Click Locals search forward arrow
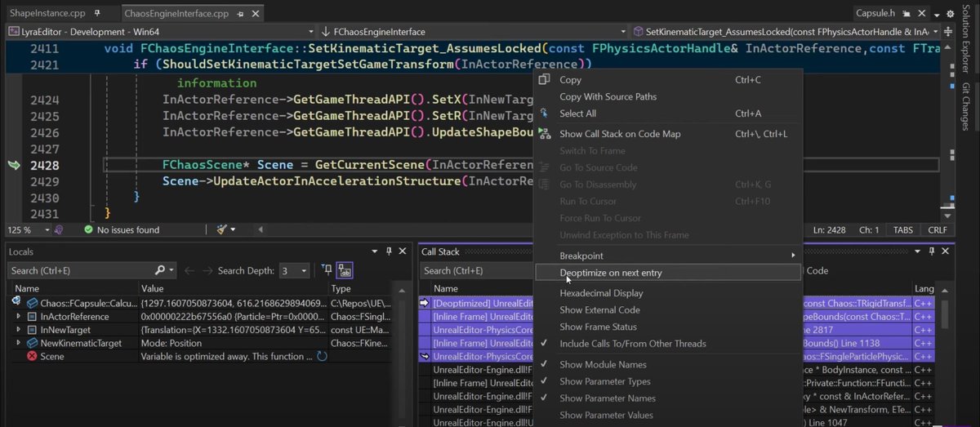 (208, 270)
